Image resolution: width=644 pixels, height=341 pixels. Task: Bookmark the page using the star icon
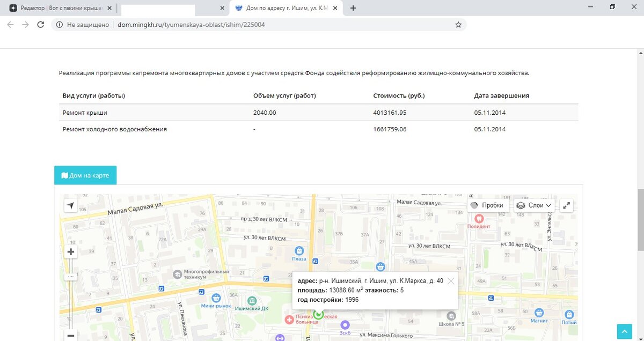(x=457, y=24)
